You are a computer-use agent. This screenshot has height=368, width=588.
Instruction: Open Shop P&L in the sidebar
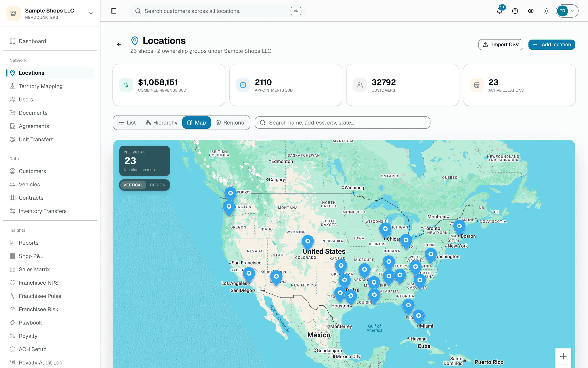[x=50, y=256]
